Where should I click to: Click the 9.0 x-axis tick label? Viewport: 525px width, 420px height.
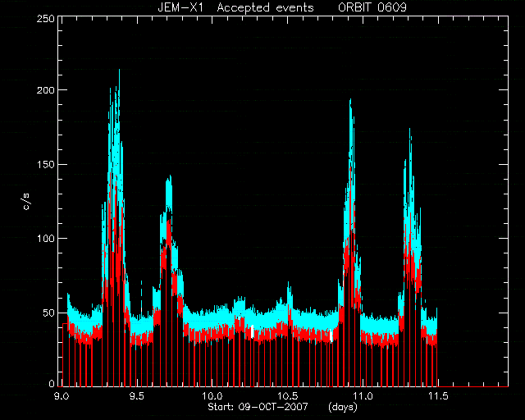pos(62,396)
